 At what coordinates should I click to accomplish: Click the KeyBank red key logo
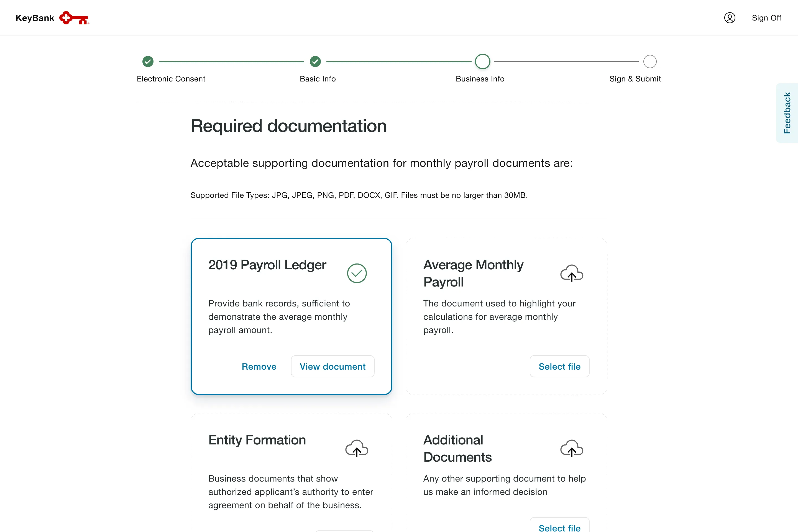pos(74,18)
